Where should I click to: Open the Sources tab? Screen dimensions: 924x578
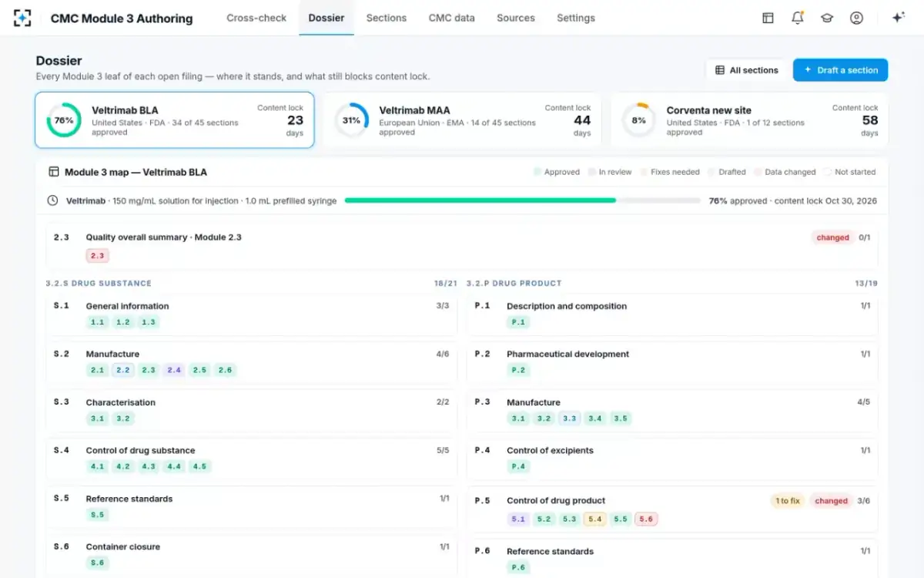click(516, 18)
